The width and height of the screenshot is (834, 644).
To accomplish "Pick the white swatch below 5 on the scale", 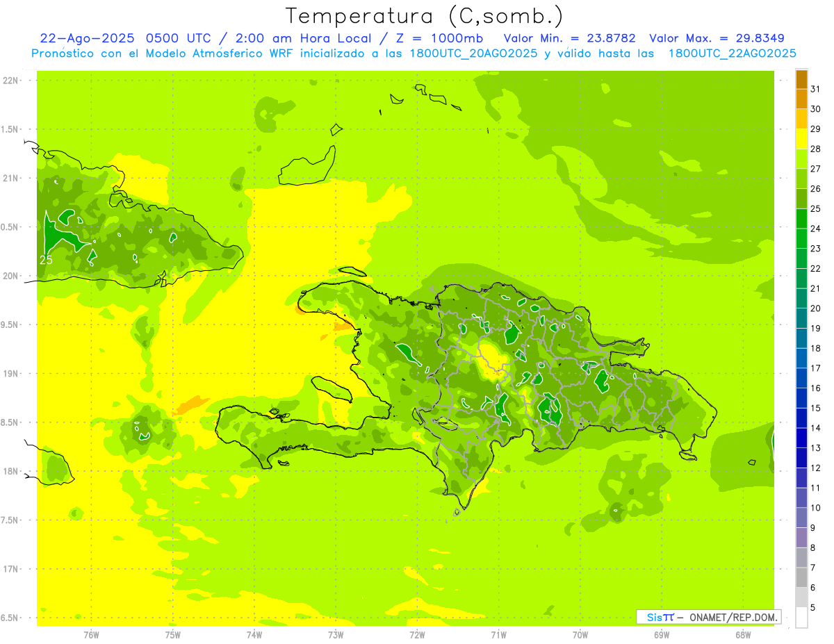I will point(801,618).
